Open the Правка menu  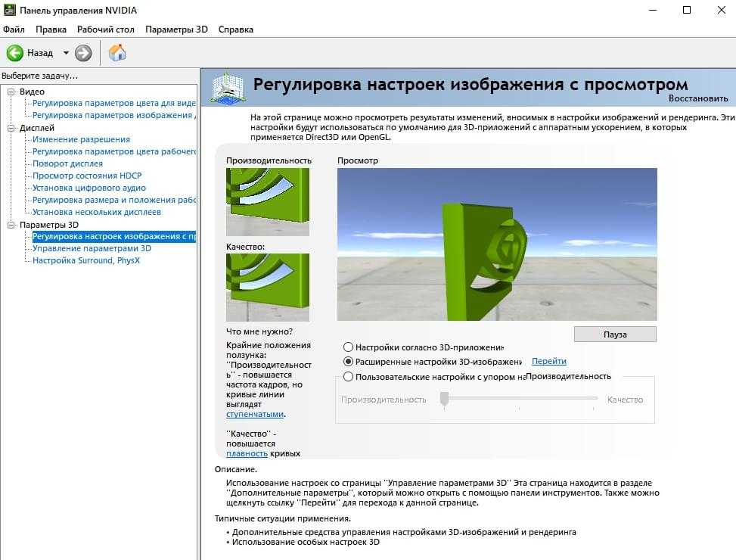pos(51,29)
